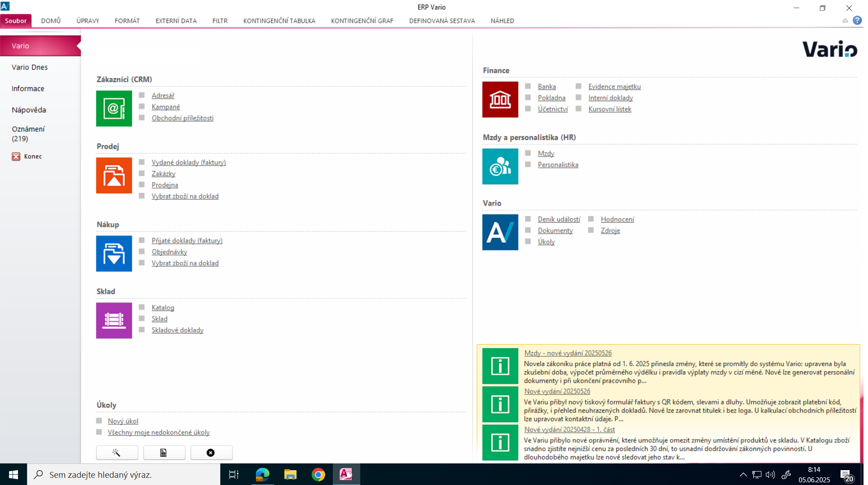The width and height of the screenshot is (868, 485).
Task: Open the Soubor tab
Action: tap(16, 21)
